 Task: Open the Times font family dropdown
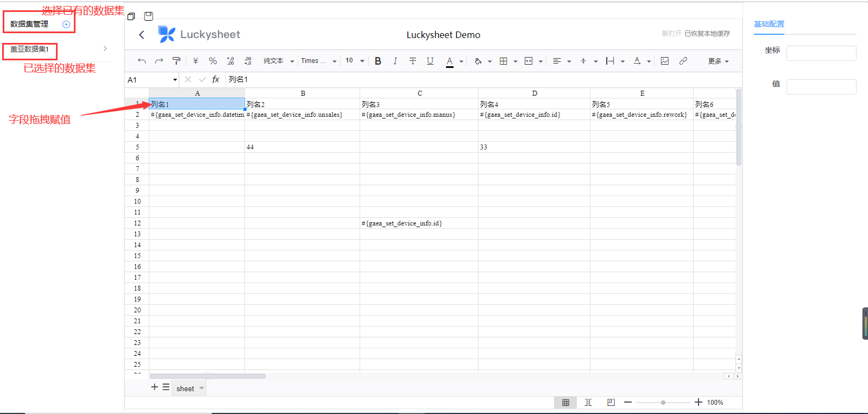[319, 61]
